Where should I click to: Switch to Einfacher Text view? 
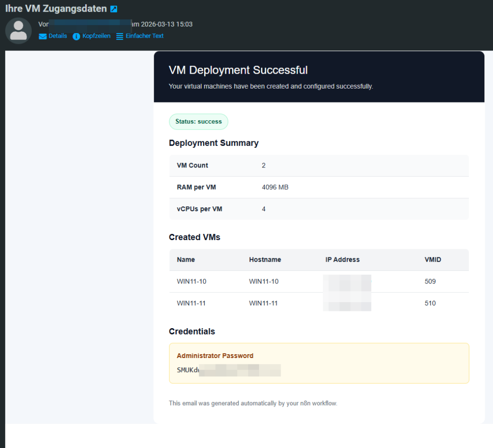[x=144, y=36]
